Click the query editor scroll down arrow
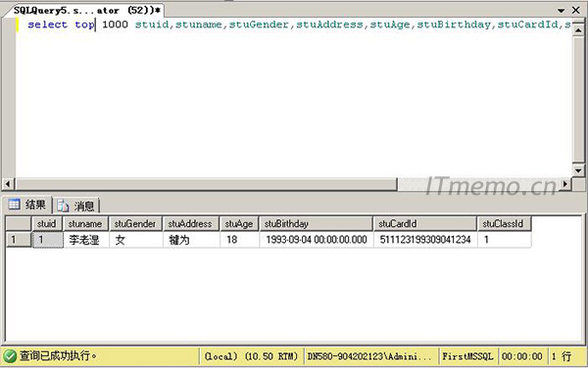Image resolution: width=588 pixels, height=368 pixels. pyautogui.click(x=578, y=170)
